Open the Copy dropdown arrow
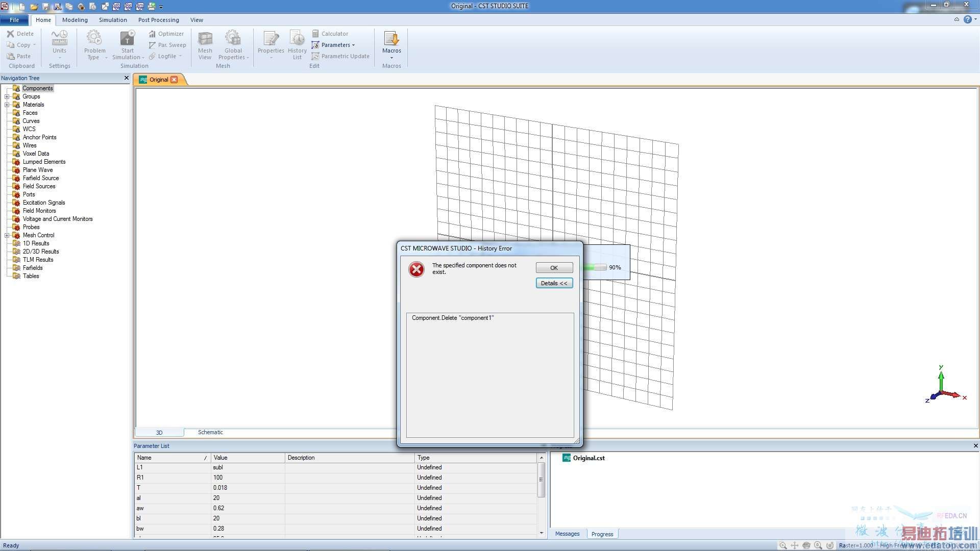Image resolution: width=980 pixels, height=551 pixels. [34, 45]
